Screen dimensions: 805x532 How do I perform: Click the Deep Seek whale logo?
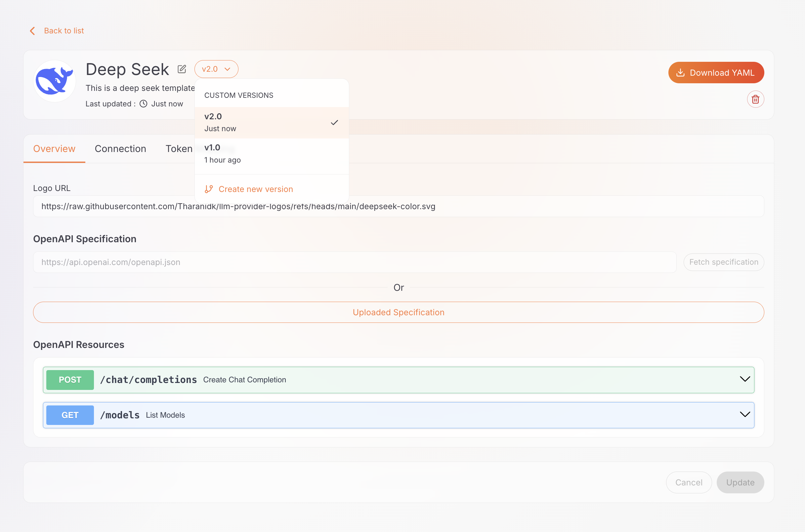pyautogui.click(x=54, y=81)
